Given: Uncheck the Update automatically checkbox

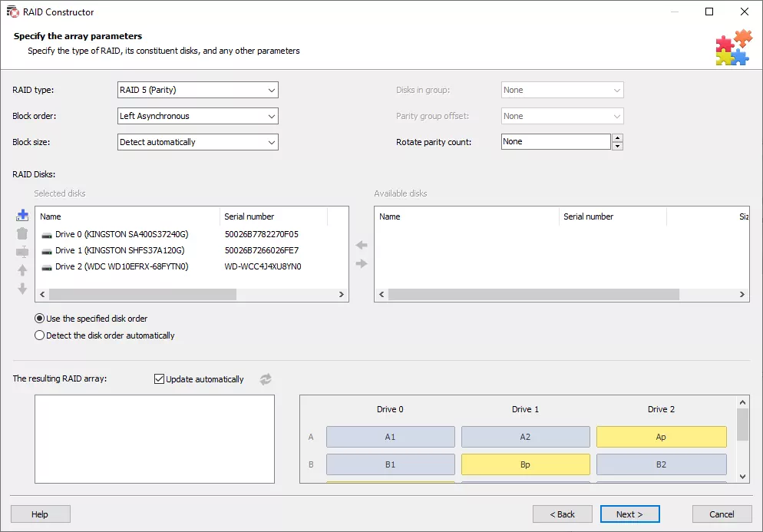Looking at the screenshot, I should tap(160, 379).
